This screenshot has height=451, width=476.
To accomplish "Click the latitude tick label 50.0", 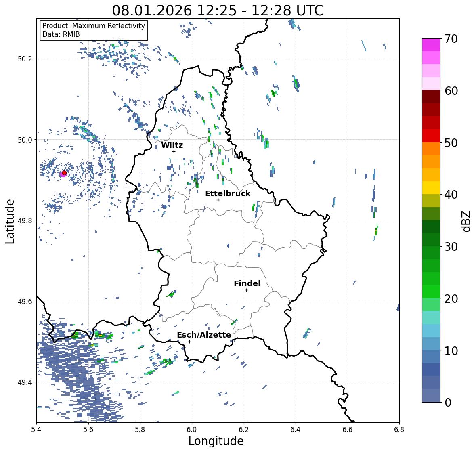I will pyautogui.click(x=25, y=140).
